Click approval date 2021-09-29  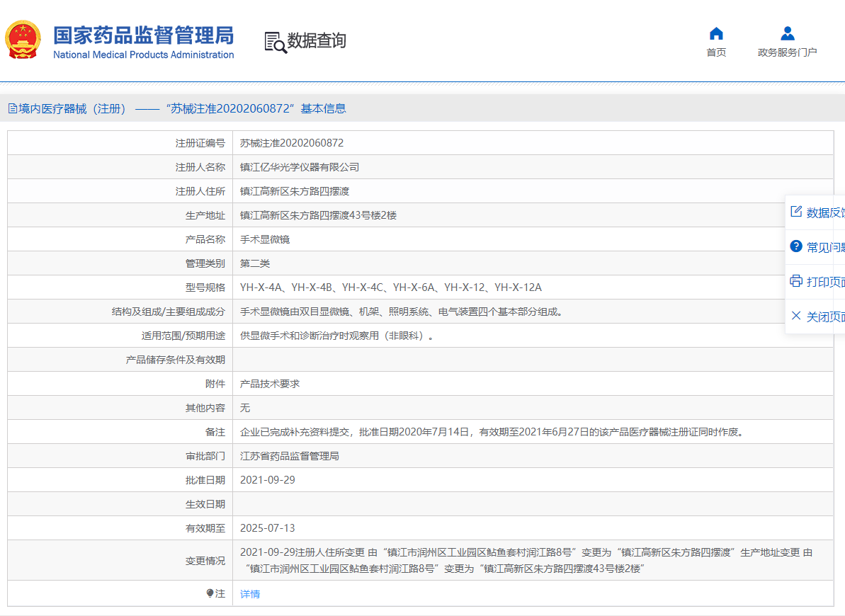267,479
